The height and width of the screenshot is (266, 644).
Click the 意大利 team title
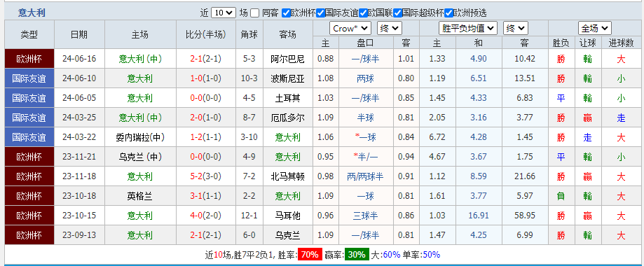(x=32, y=13)
